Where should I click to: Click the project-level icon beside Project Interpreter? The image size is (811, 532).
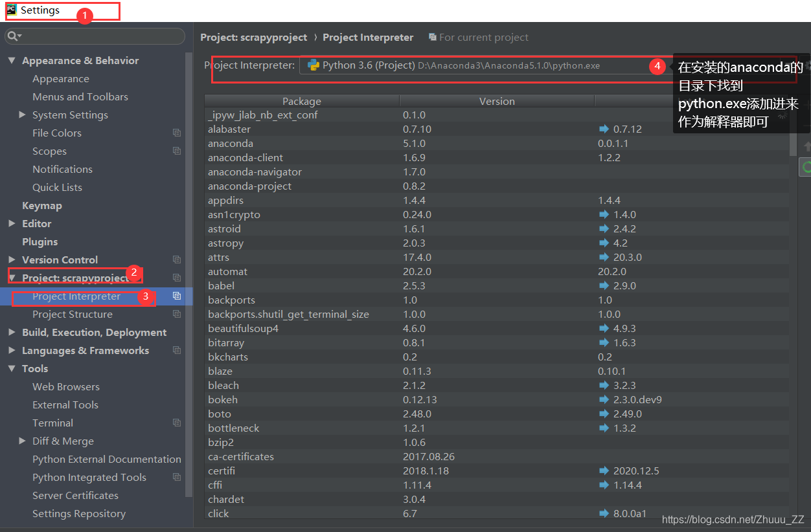(177, 296)
